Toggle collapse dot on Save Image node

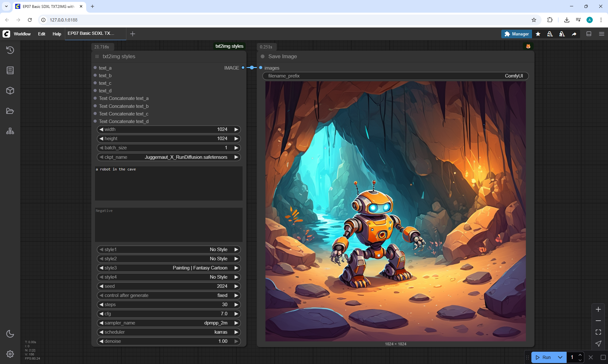[x=263, y=57]
